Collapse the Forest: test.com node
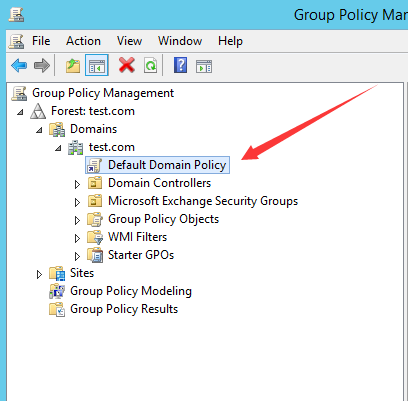The image size is (408, 401). click(x=20, y=112)
